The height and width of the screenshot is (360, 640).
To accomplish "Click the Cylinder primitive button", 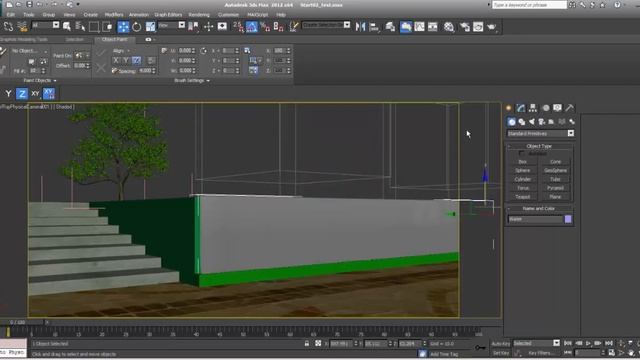I will (x=522, y=180).
